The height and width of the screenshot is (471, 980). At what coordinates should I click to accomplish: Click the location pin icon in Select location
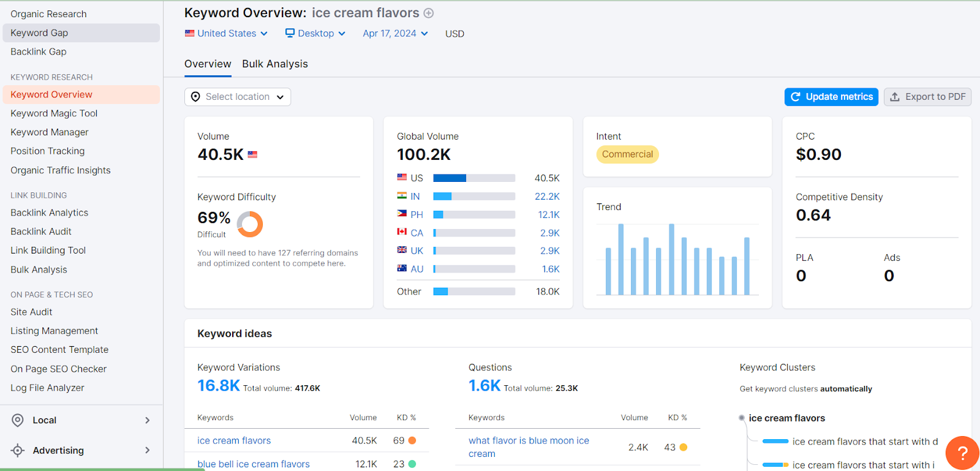click(x=195, y=97)
